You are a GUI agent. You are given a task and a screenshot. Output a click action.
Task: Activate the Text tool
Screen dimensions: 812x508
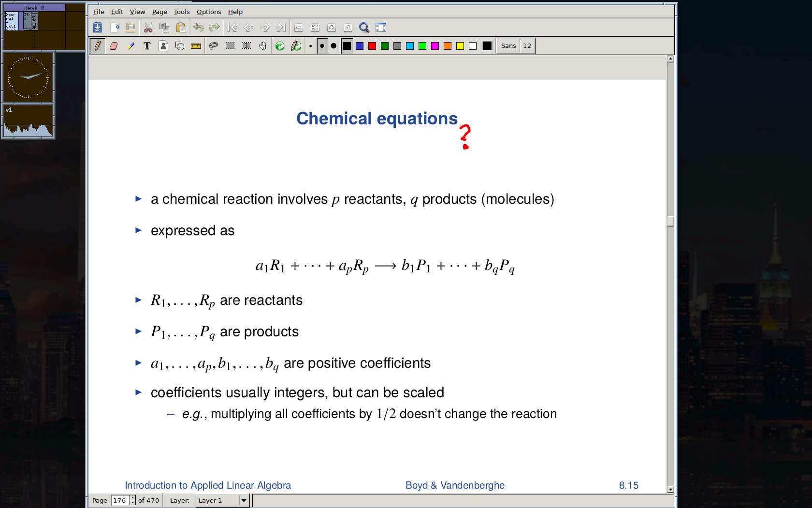click(x=147, y=46)
